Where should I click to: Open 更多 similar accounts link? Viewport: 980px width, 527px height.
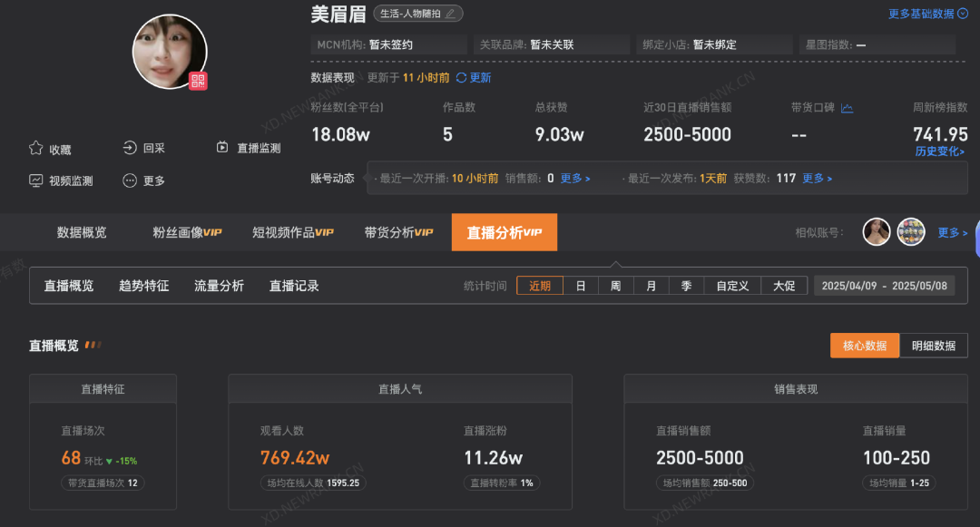coord(953,232)
